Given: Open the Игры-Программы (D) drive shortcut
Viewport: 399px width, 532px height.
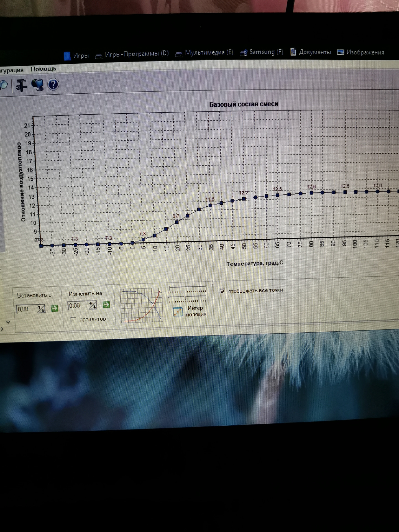Looking at the screenshot, I should pyautogui.click(x=132, y=54).
